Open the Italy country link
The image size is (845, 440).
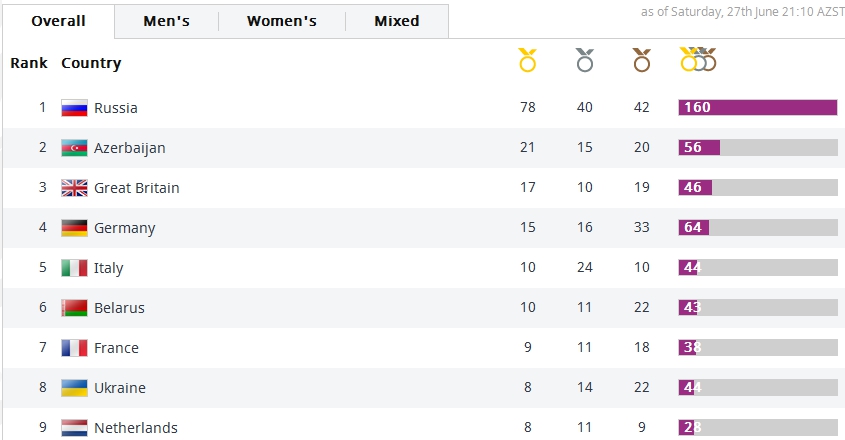pos(109,268)
